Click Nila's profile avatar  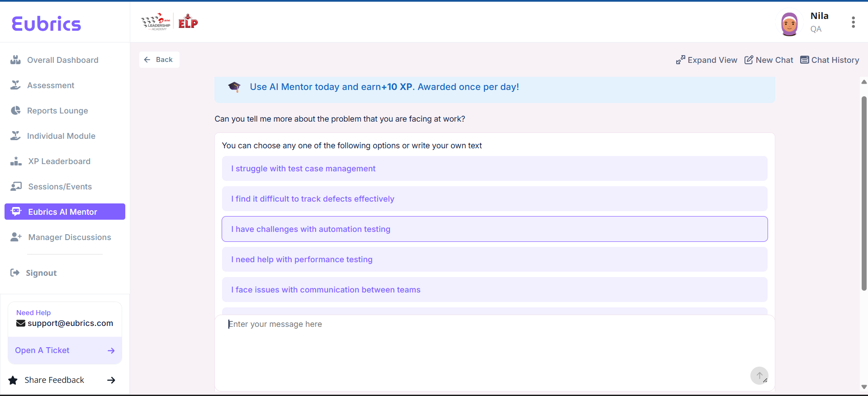point(789,24)
